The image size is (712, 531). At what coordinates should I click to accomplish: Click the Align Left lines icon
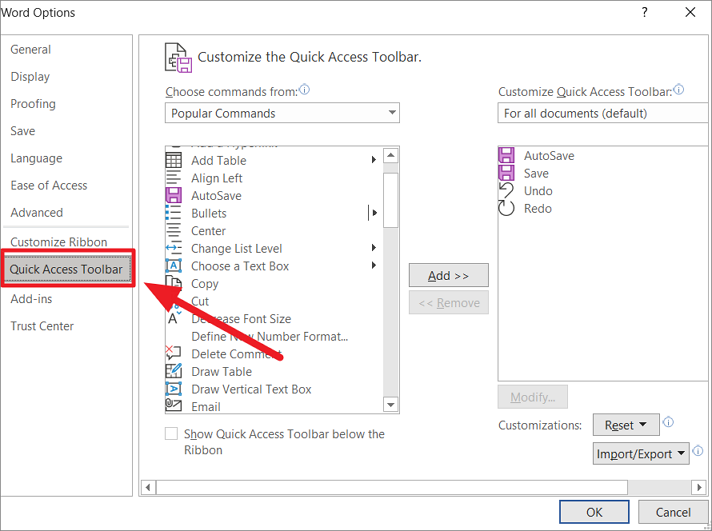(x=173, y=178)
